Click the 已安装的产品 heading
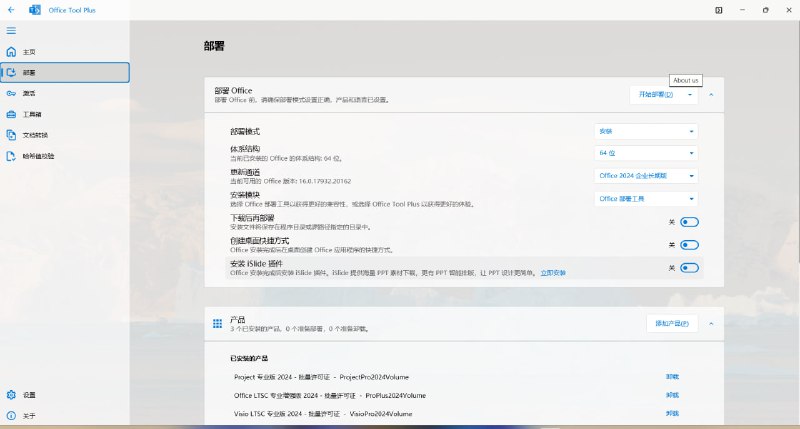 point(249,359)
